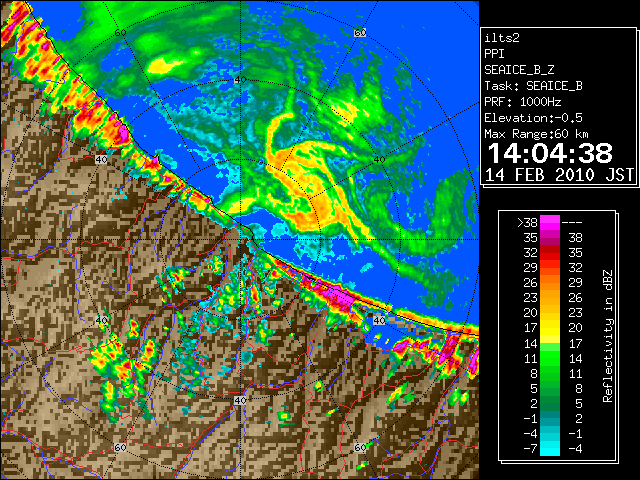Pick the yellow 17 dBZ color band

[550, 328]
